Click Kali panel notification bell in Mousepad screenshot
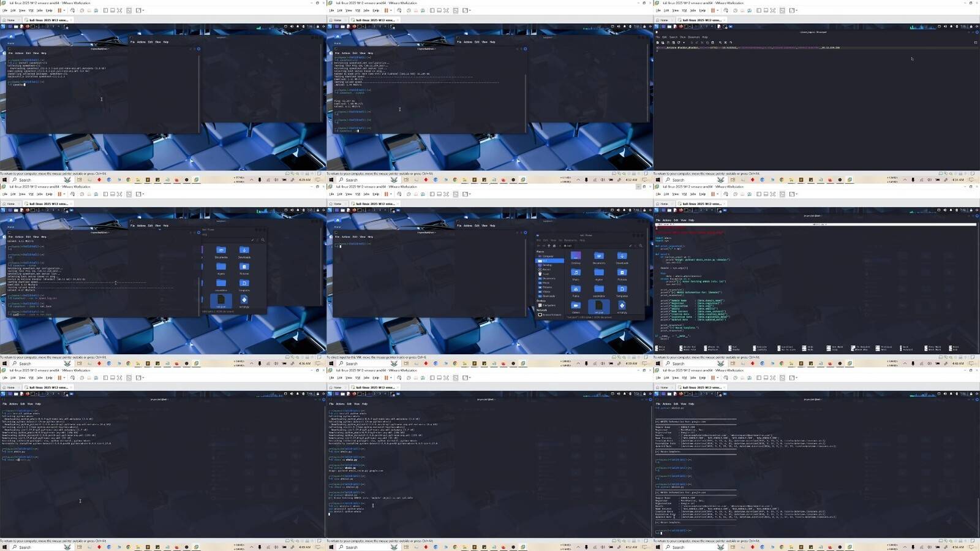 coord(951,26)
